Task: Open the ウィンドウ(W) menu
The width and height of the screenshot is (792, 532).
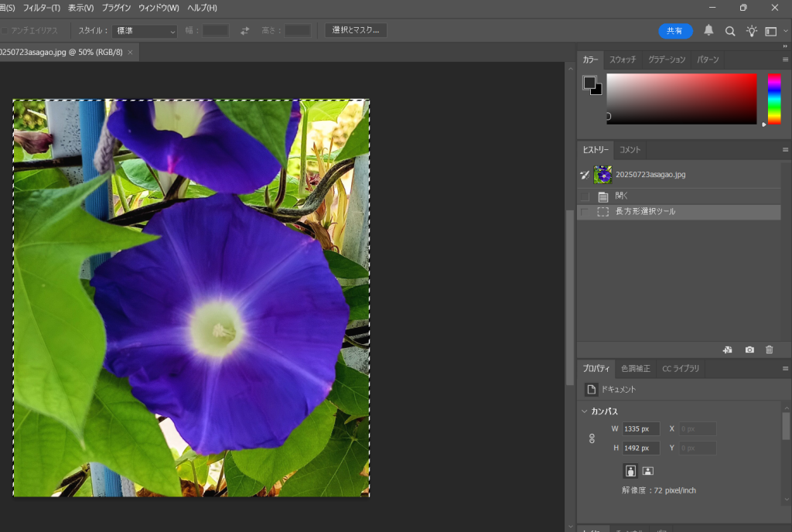Action: point(159,8)
